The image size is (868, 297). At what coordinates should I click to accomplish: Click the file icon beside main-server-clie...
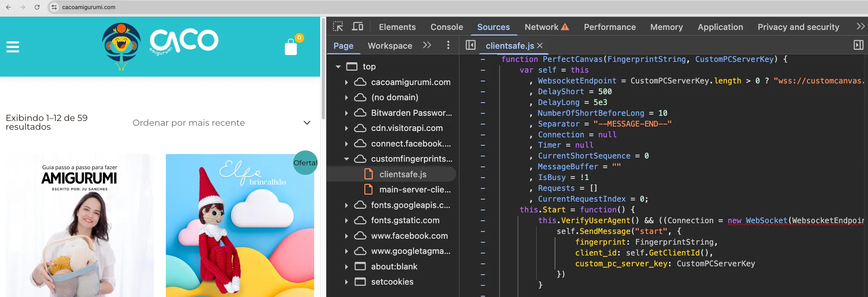pyautogui.click(x=369, y=189)
